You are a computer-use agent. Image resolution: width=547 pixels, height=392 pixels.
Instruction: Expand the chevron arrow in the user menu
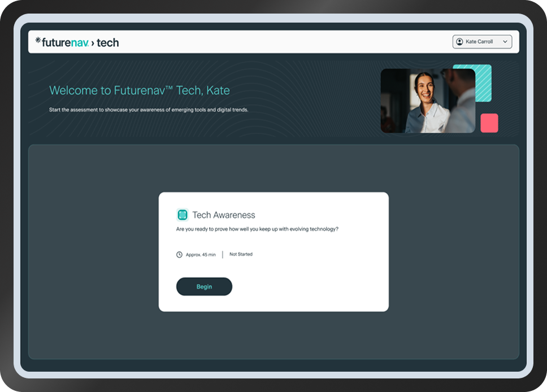[x=505, y=42]
